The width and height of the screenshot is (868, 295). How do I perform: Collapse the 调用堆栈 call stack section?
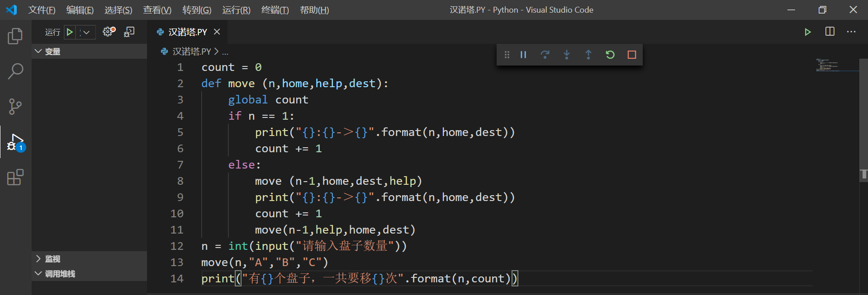tap(38, 274)
